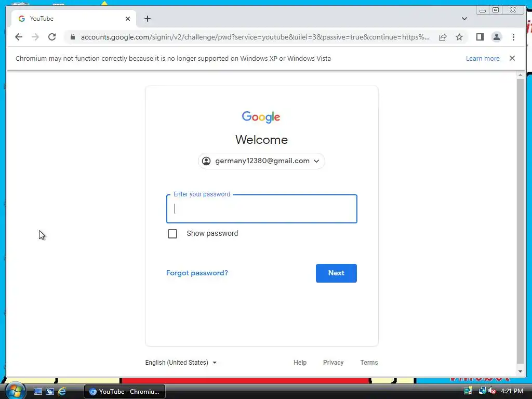
Task: Select the YouTube browser tab
Action: click(x=74, y=19)
